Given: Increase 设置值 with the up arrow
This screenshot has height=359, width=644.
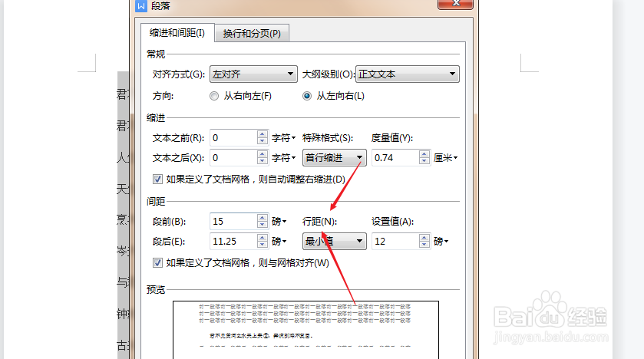Looking at the screenshot, I should pos(424,238).
